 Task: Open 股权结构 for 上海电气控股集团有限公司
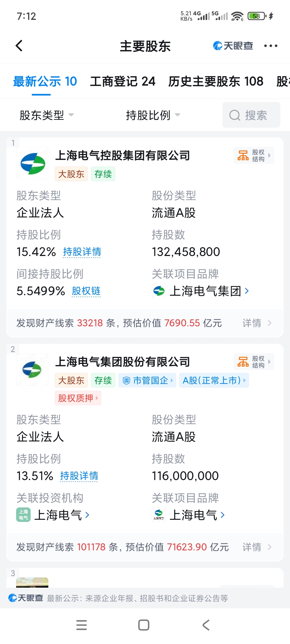coord(254,155)
